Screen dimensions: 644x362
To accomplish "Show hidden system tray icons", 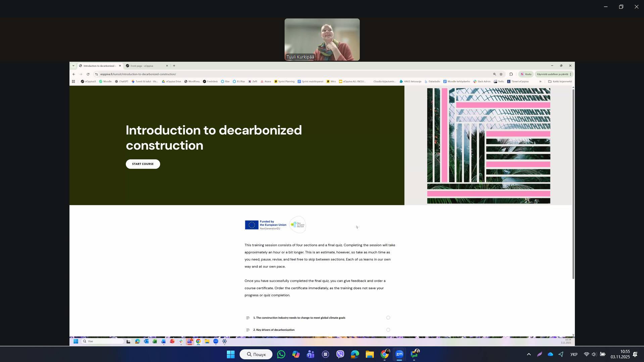I will (x=529, y=354).
